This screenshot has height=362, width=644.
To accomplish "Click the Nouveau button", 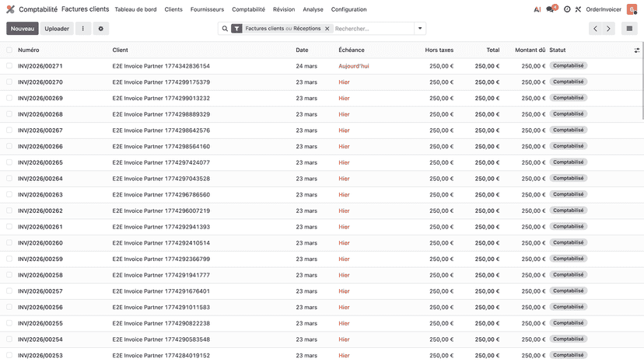I will pos(23,28).
